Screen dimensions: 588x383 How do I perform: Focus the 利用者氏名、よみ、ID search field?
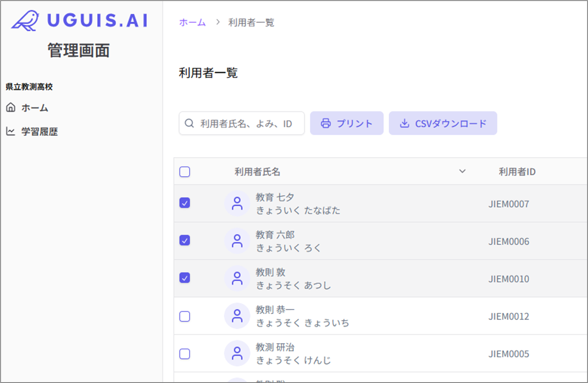pyautogui.click(x=248, y=124)
